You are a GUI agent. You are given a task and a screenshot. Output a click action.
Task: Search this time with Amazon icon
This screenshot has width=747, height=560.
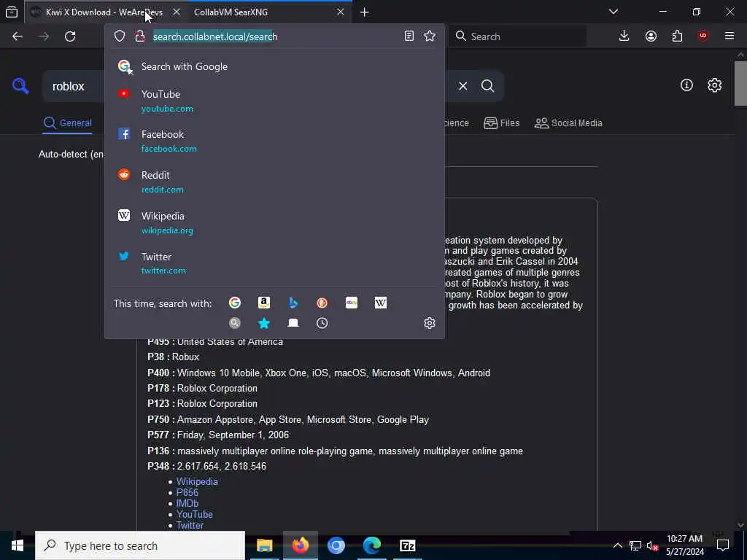(264, 303)
